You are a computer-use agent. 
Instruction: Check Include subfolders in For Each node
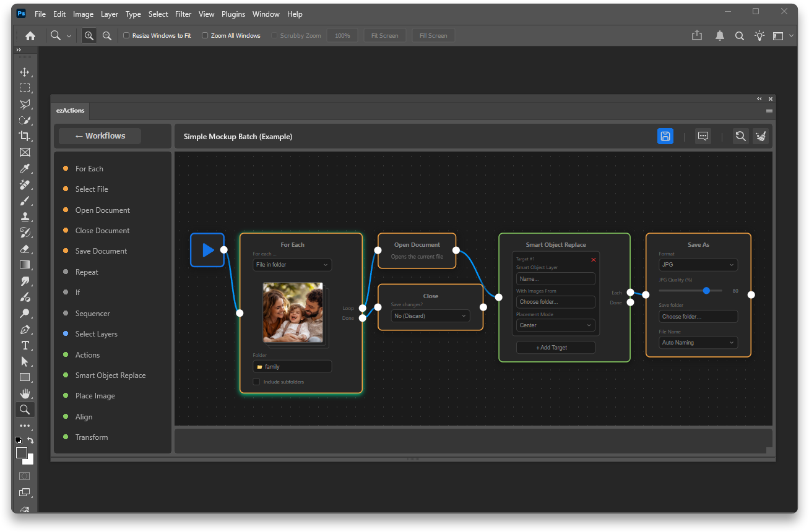(x=256, y=382)
